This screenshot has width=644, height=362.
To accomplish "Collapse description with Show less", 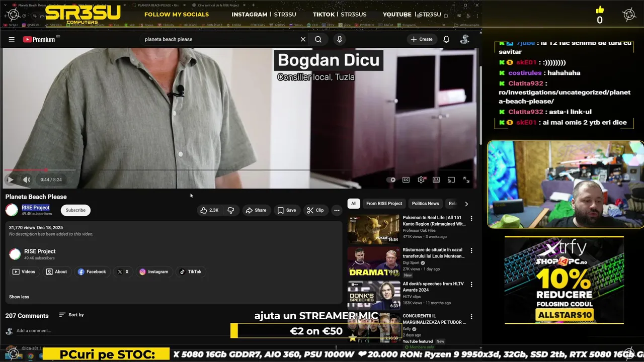I will [19, 297].
